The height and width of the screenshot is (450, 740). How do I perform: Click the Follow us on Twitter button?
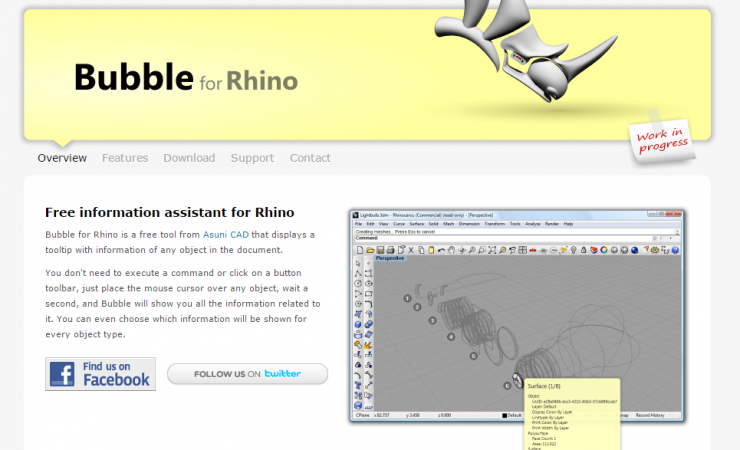pyautogui.click(x=247, y=374)
